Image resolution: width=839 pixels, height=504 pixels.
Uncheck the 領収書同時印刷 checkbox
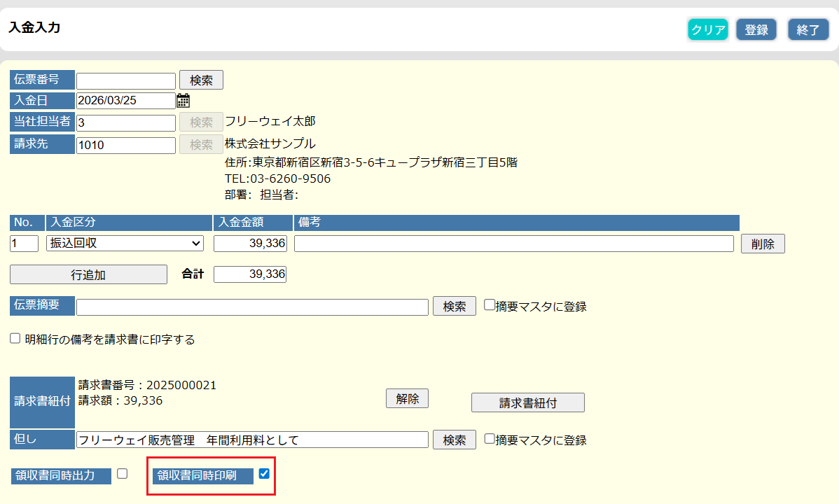pos(264,474)
